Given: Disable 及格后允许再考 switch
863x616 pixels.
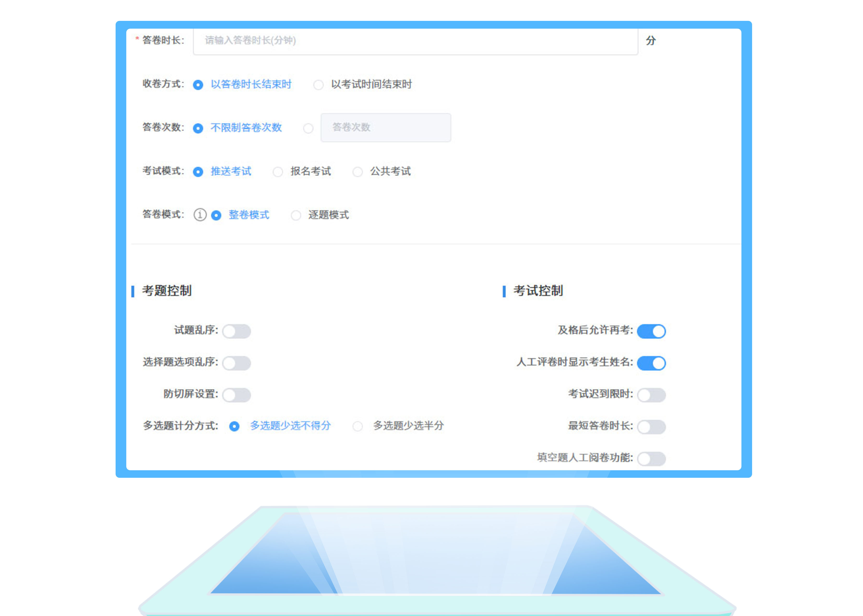Looking at the screenshot, I should 651,331.
